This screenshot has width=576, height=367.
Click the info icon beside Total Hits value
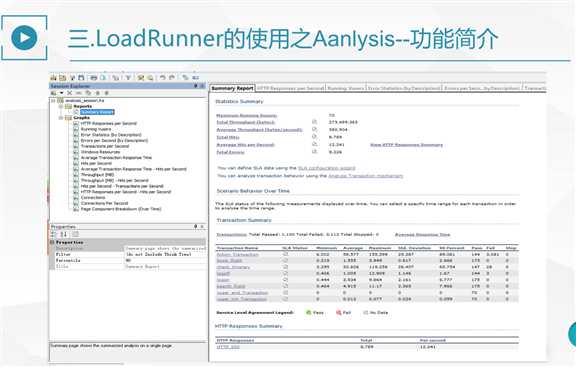314,137
